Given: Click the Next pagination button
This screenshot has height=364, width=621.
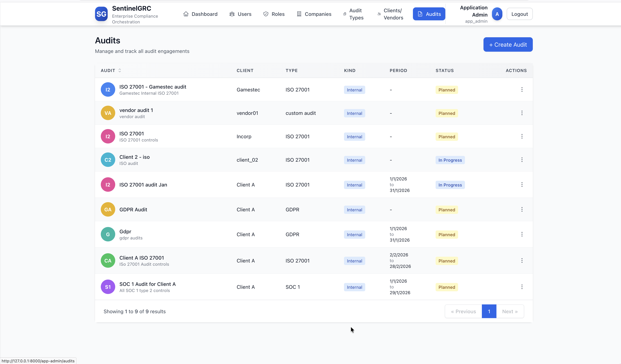Looking at the screenshot, I should tap(510, 311).
